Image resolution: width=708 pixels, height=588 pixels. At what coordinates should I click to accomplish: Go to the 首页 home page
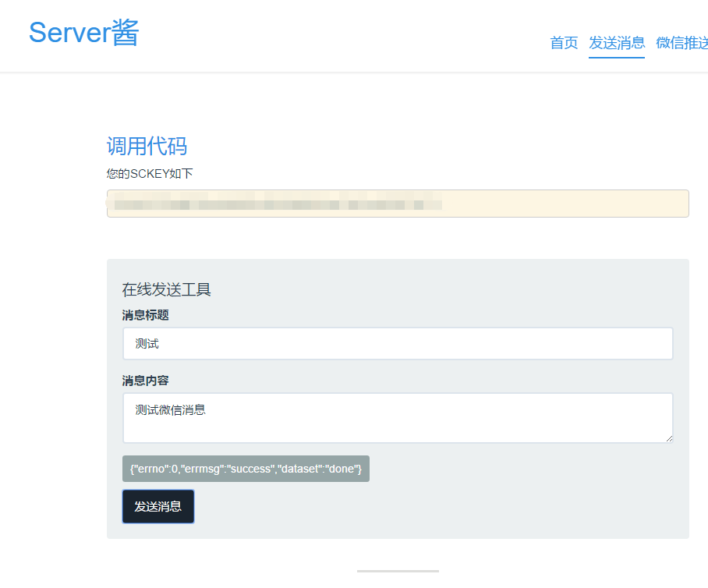click(x=564, y=43)
